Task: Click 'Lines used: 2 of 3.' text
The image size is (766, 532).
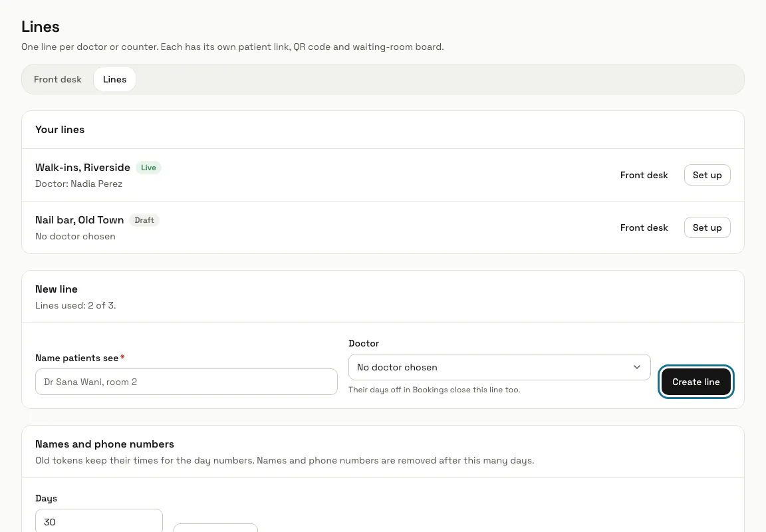Action: (75, 305)
